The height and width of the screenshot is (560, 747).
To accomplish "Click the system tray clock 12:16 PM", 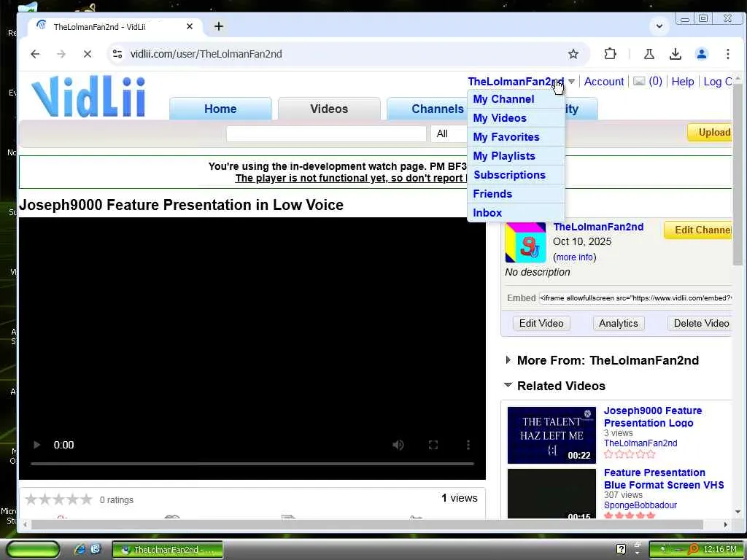I will (719, 550).
